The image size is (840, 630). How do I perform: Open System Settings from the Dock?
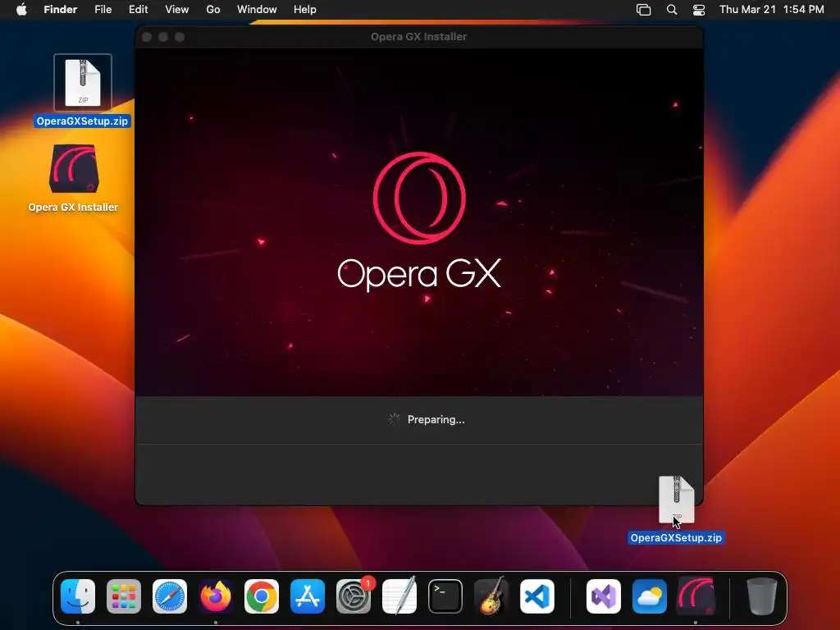pyautogui.click(x=354, y=596)
